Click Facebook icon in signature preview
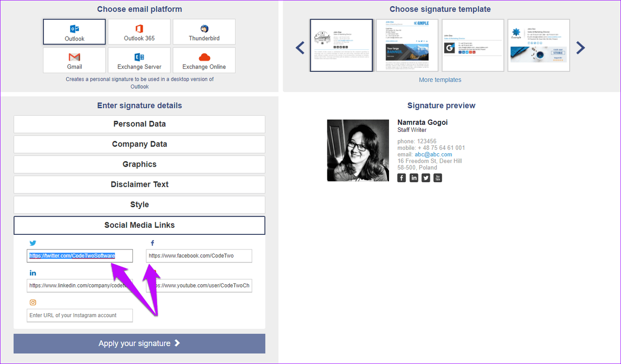 (402, 178)
